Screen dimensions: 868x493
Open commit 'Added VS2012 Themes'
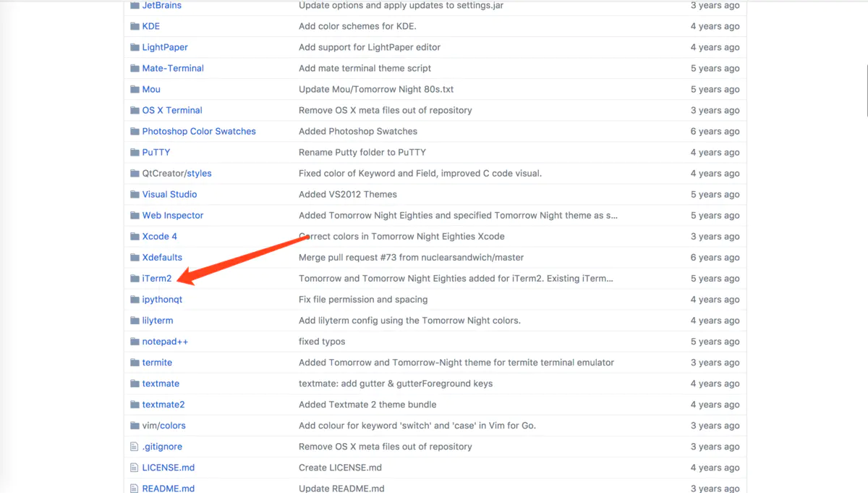tap(348, 194)
